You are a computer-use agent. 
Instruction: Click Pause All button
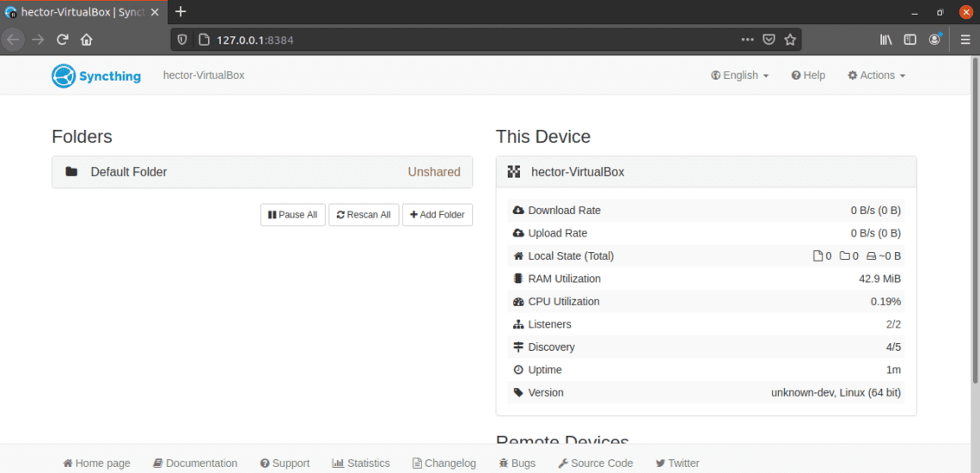point(292,215)
